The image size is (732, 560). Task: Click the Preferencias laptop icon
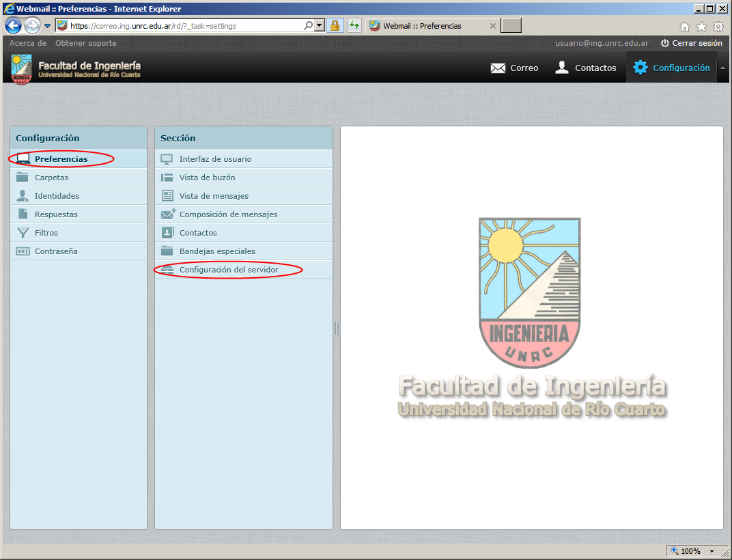click(23, 159)
